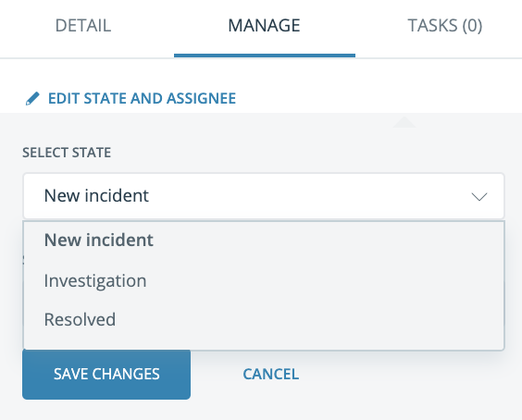Screen dimensions: 522x420
Task: Open the TASKS (0) tab
Action: click(x=445, y=26)
